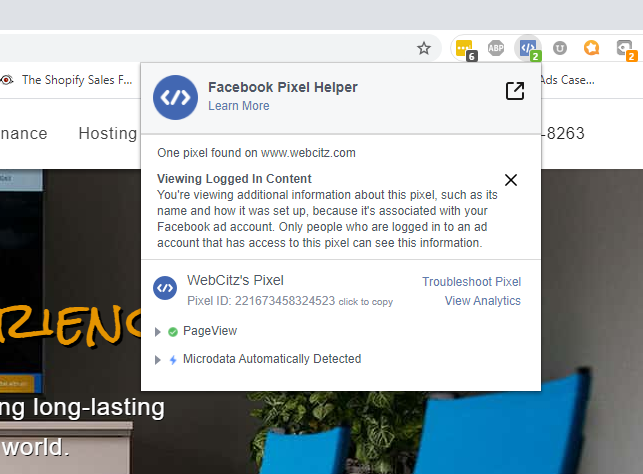Click the Facebook Pixel Helper toolbar extension icon

529,49
